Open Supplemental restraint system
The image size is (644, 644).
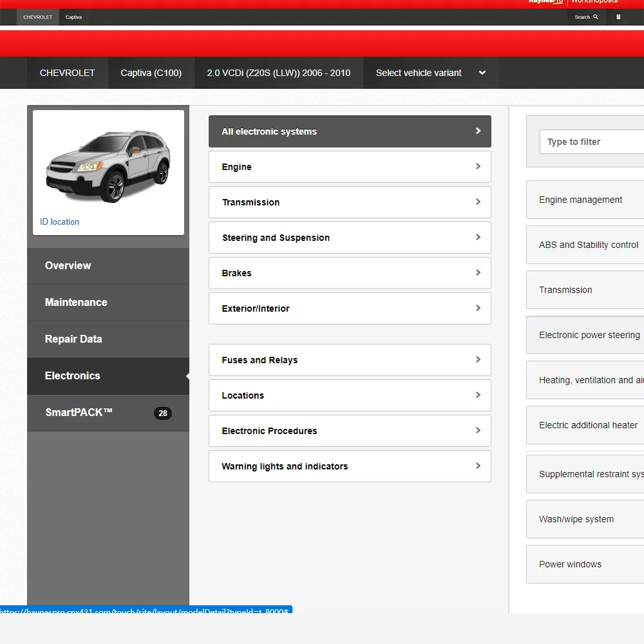585,474
